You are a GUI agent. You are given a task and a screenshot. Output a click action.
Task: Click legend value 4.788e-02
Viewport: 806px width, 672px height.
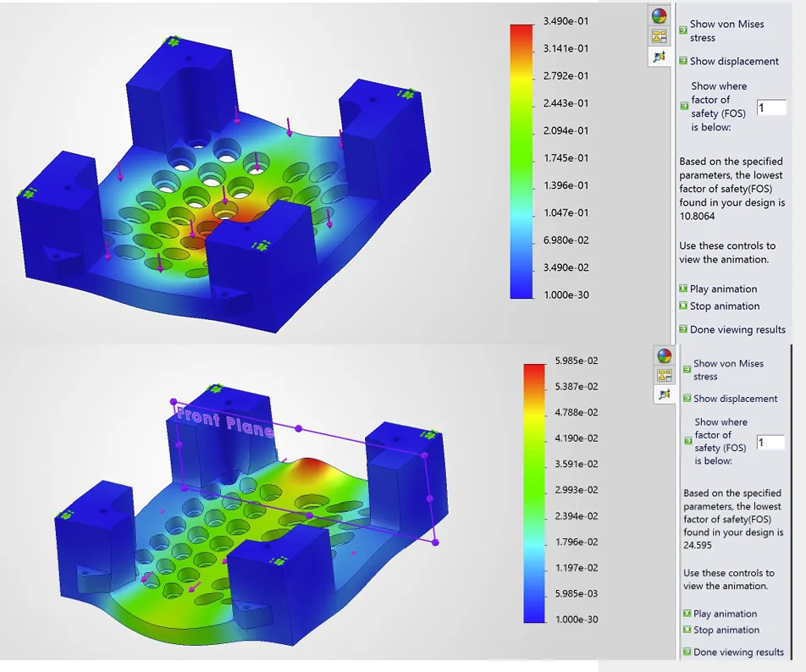click(x=577, y=412)
